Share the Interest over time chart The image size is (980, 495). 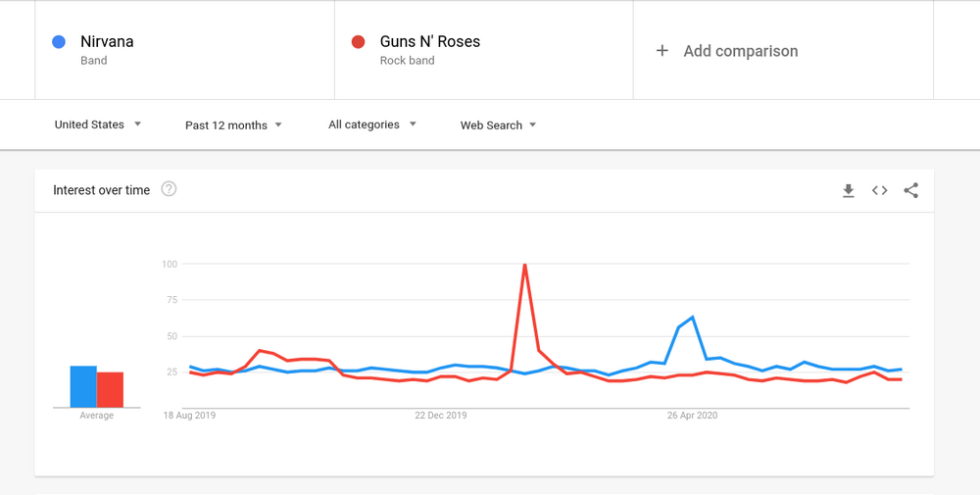click(x=910, y=190)
